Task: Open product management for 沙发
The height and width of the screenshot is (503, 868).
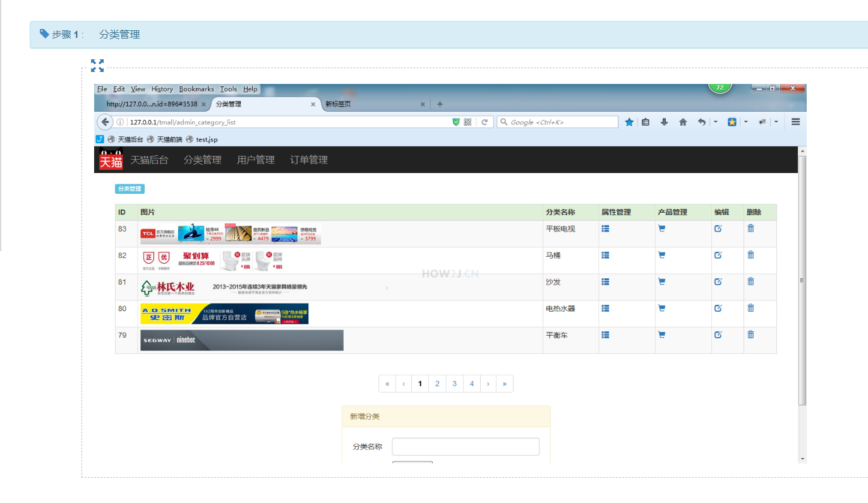Action: coord(661,281)
